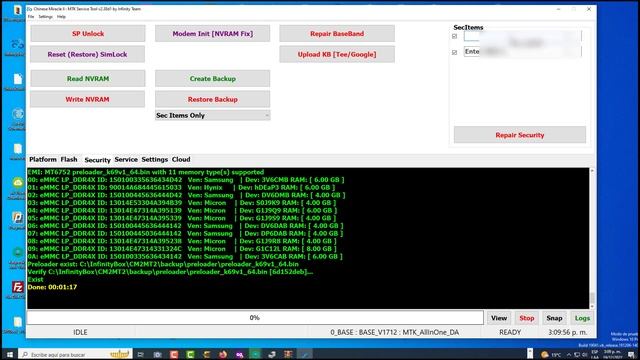Switch to the Settings tab
This screenshot has width=640, height=360.
pyautogui.click(x=155, y=159)
